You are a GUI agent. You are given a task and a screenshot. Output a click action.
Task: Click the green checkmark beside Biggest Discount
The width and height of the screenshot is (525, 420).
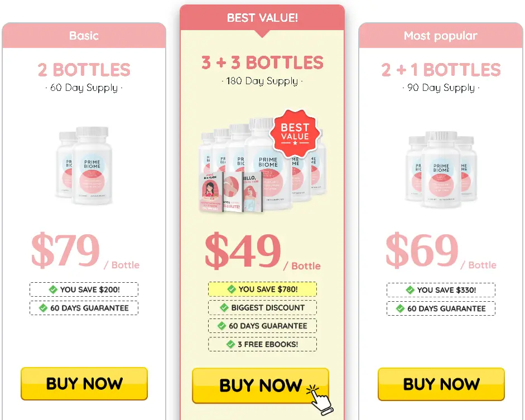pyautogui.click(x=224, y=307)
